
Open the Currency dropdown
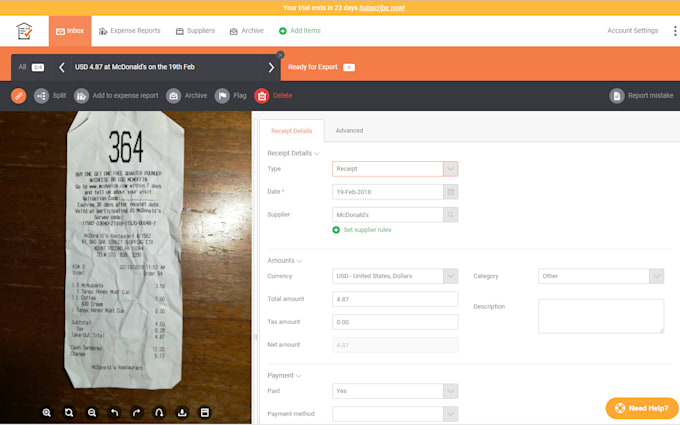pyautogui.click(x=395, y=276)
